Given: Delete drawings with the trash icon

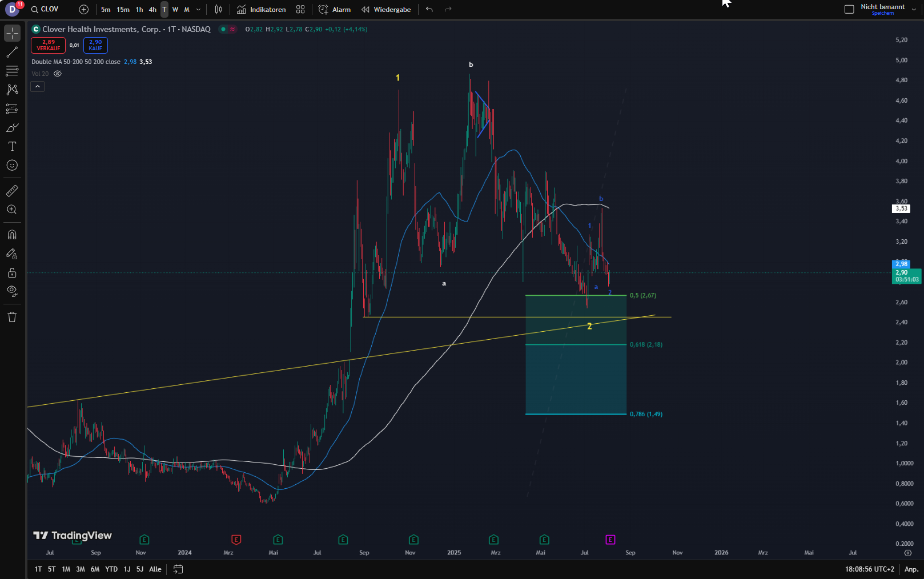Looking at the screenshot, I should pos(12,317).
